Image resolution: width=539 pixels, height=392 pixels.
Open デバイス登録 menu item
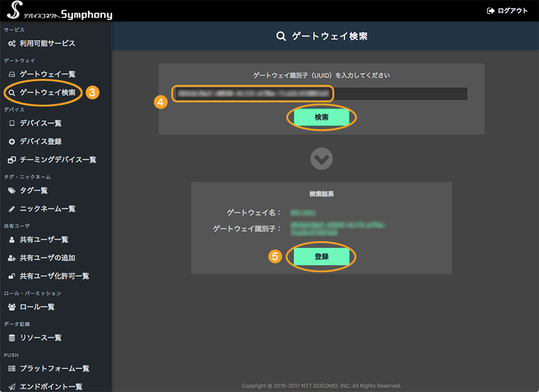(41, 141)
